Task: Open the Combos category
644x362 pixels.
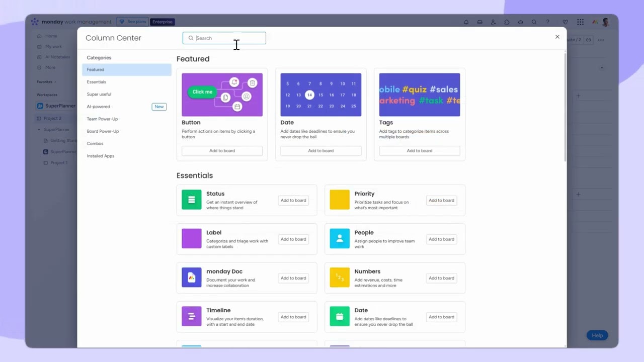Action: [x=127, y=144]
